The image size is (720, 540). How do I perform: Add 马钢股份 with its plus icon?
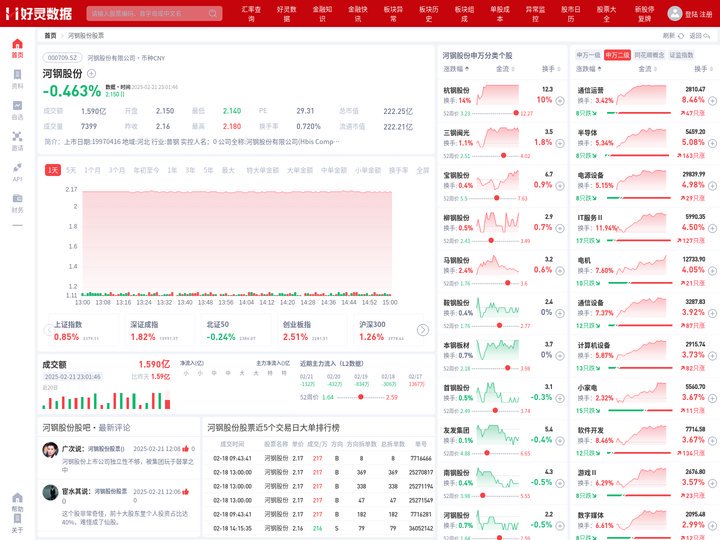click(x=560, y=271)
